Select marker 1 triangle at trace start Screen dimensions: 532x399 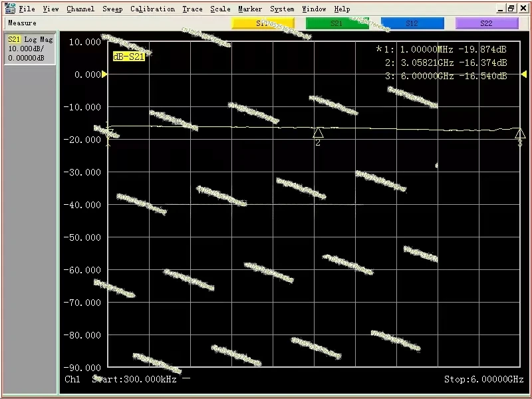click(x=108, y=133)
